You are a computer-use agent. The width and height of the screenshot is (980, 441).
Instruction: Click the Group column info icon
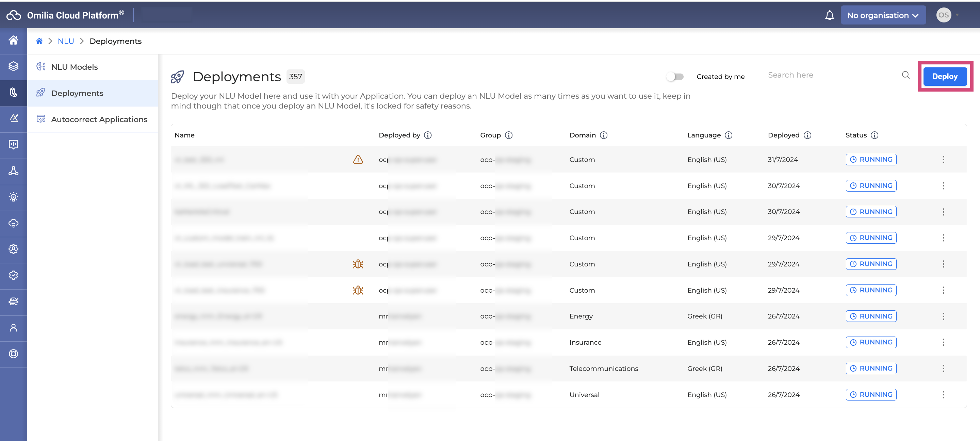[509, 135]
